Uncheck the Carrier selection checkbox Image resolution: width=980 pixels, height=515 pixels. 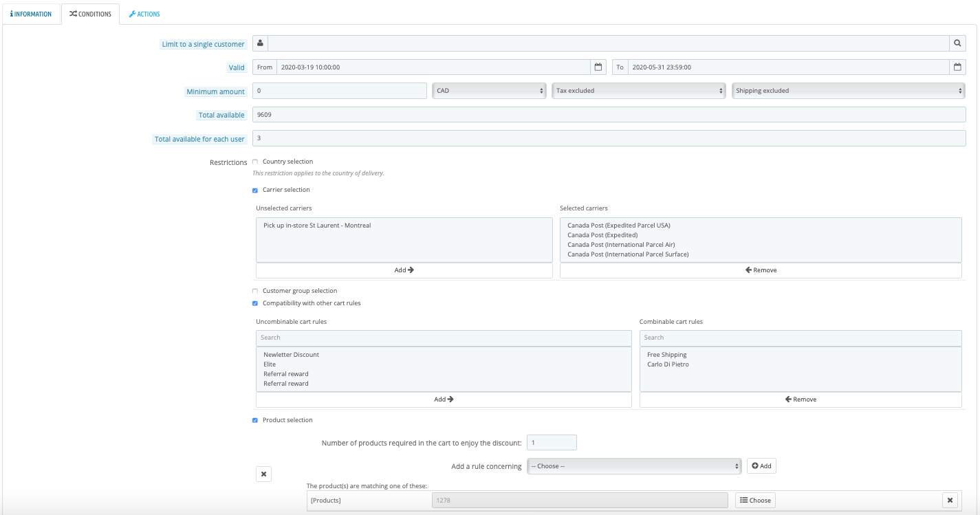pyautogui.click(x=255, y=190)
